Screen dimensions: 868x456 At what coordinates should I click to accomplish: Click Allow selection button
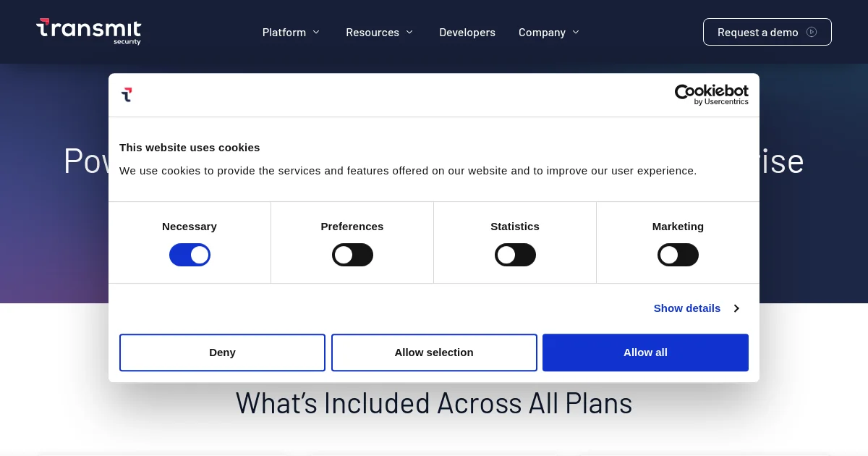click(x=434, y=352)
